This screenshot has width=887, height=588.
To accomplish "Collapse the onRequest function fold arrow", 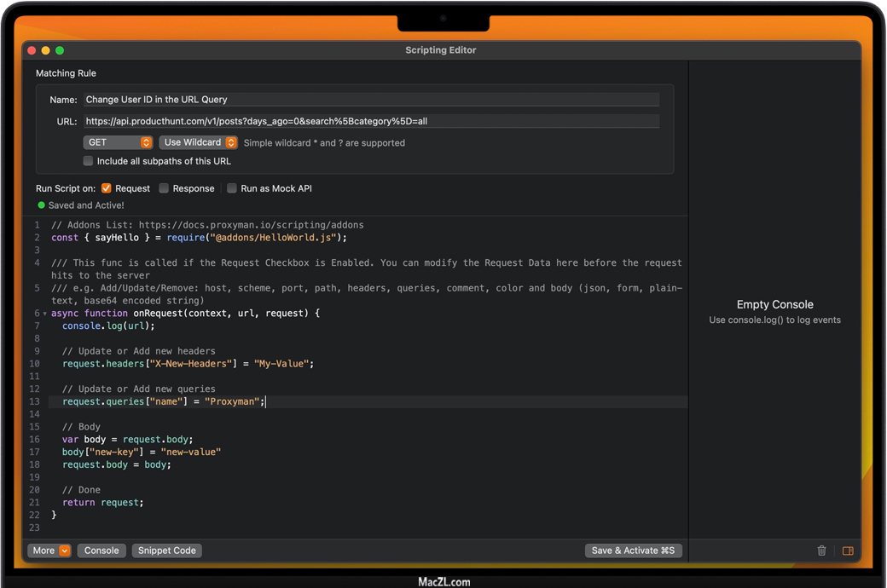I will click(x=44, y=314).
